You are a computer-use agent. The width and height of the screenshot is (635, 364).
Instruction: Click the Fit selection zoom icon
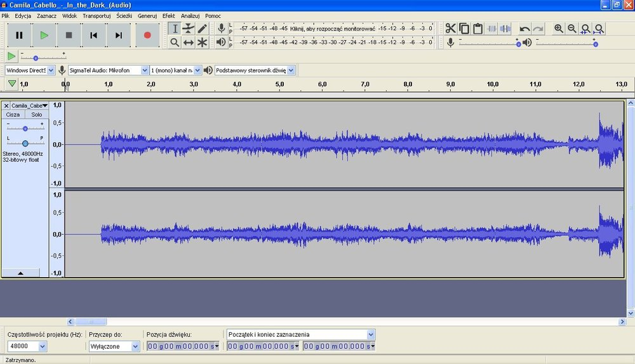585,29
